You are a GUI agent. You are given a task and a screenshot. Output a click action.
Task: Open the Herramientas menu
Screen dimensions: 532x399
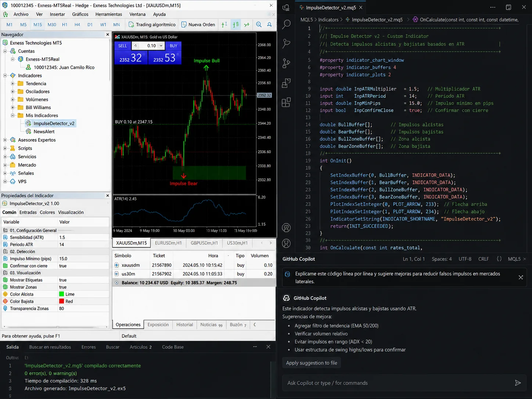[108, 14]
